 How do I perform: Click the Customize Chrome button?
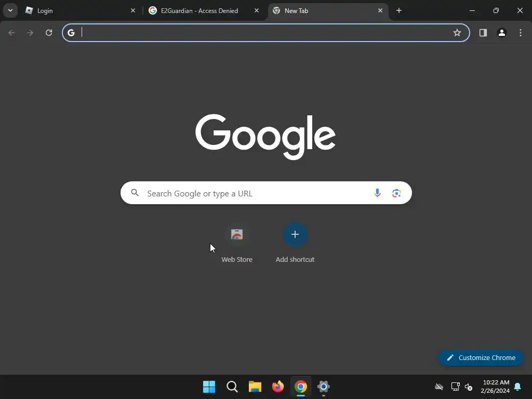[x=481, y=357]
